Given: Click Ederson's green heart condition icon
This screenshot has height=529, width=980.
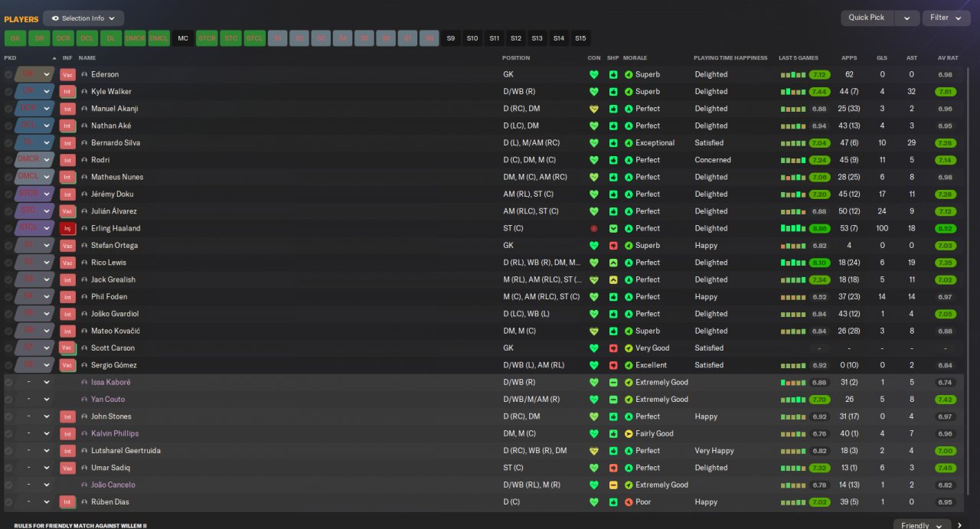Looking at the screenshot, I should pyautogui.click(x=593, y=74).
